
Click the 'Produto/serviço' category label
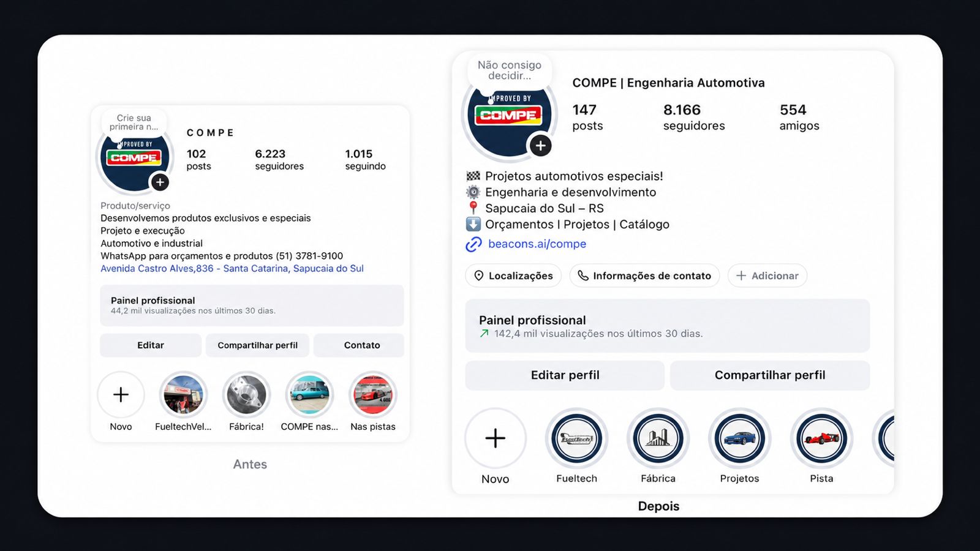(135, 206)
